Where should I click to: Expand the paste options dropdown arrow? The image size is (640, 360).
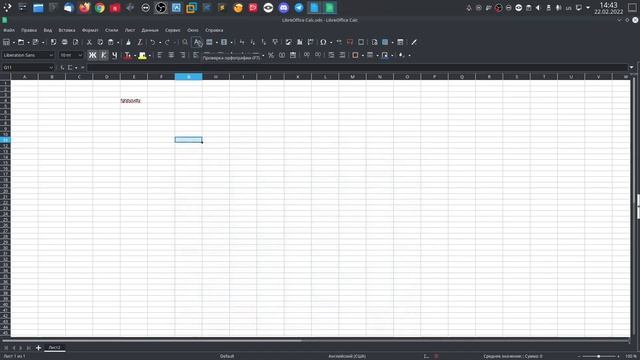click(118, 42)
